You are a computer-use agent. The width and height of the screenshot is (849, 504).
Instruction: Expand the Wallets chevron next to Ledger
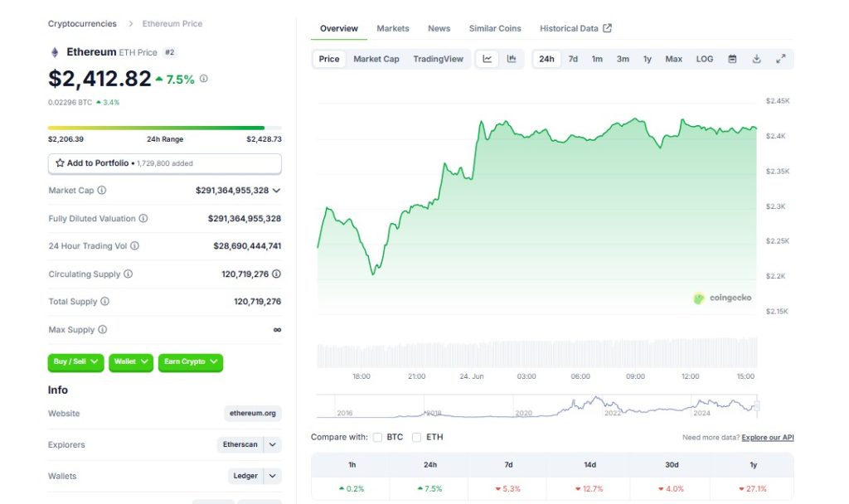272,476
